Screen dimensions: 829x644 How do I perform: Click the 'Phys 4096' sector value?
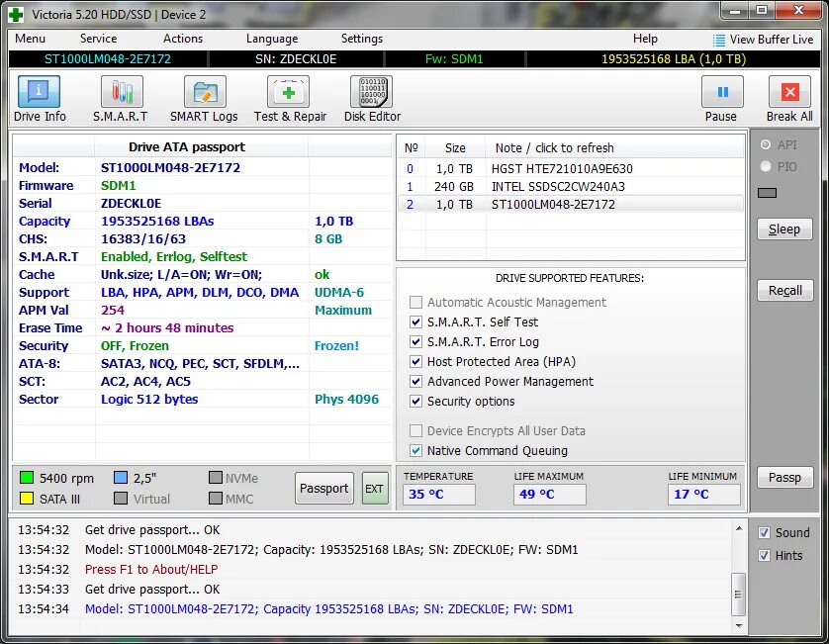tap(347, 400)
